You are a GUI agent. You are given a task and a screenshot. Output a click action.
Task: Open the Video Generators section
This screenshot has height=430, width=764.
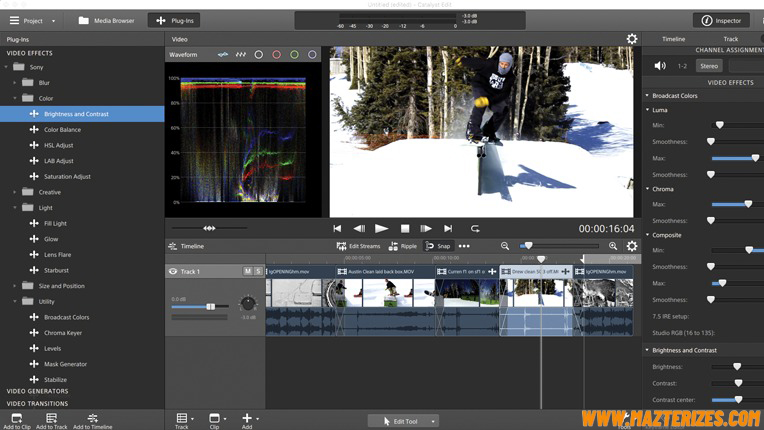37,391
